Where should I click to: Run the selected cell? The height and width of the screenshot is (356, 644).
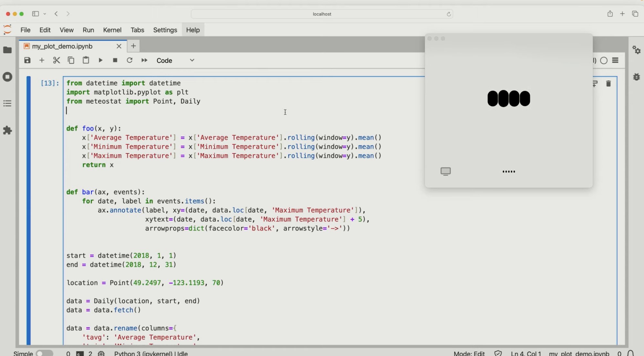pos(100,60)
